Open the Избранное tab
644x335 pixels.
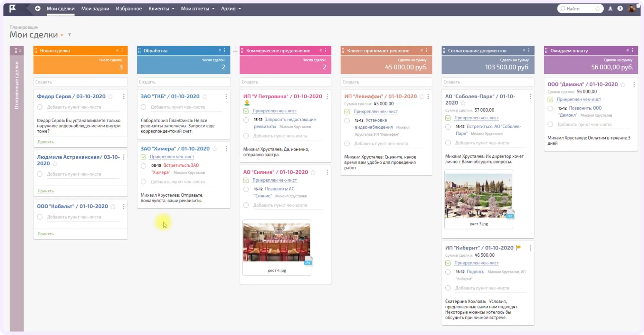click(x=129, y=9)
